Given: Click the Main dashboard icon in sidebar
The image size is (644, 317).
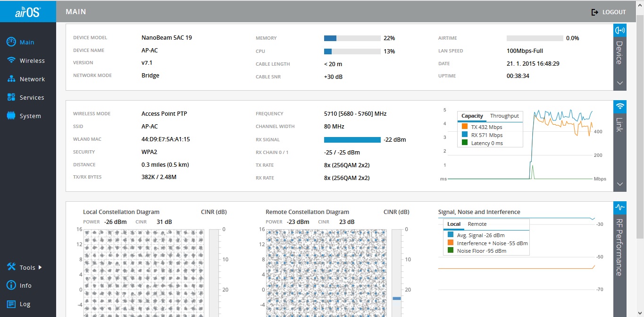Looking at the screenshot, I should click(11, 42).
